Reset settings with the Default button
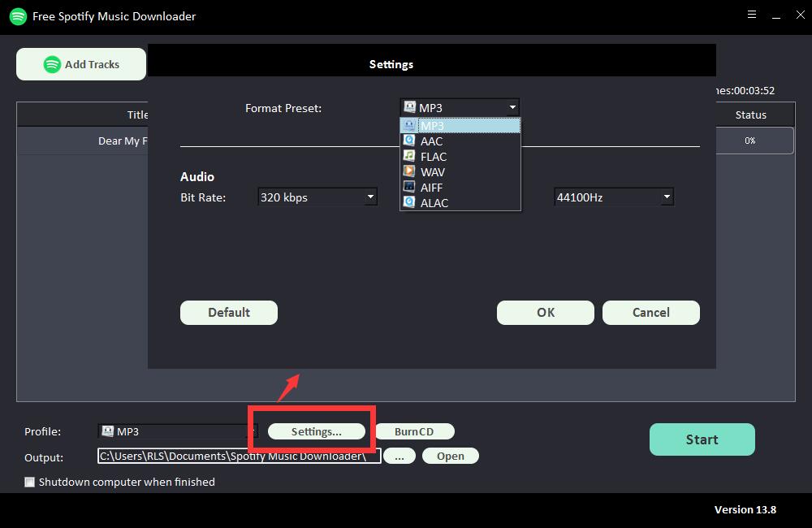The width and height of the screenshot is (812, 528). (229, 313)
